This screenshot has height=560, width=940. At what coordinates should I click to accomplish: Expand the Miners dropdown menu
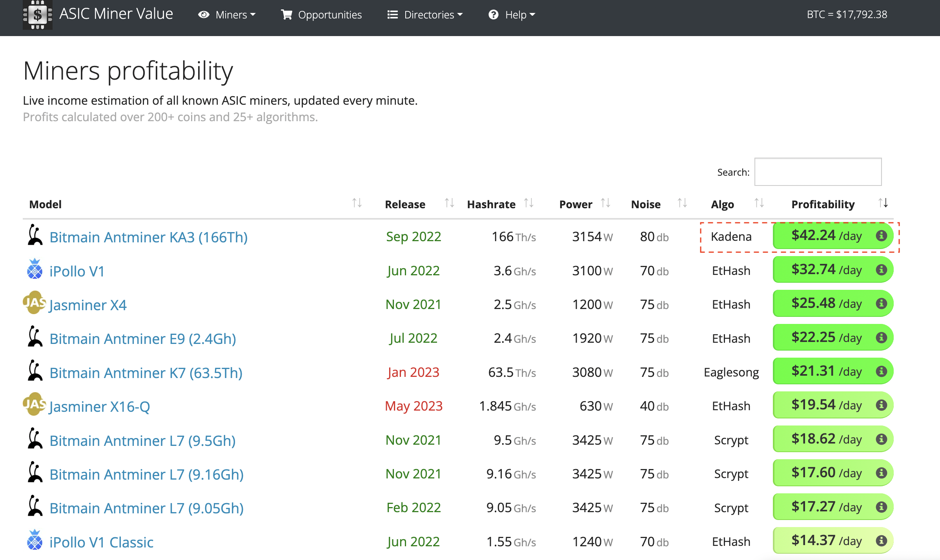click(227, 15)
